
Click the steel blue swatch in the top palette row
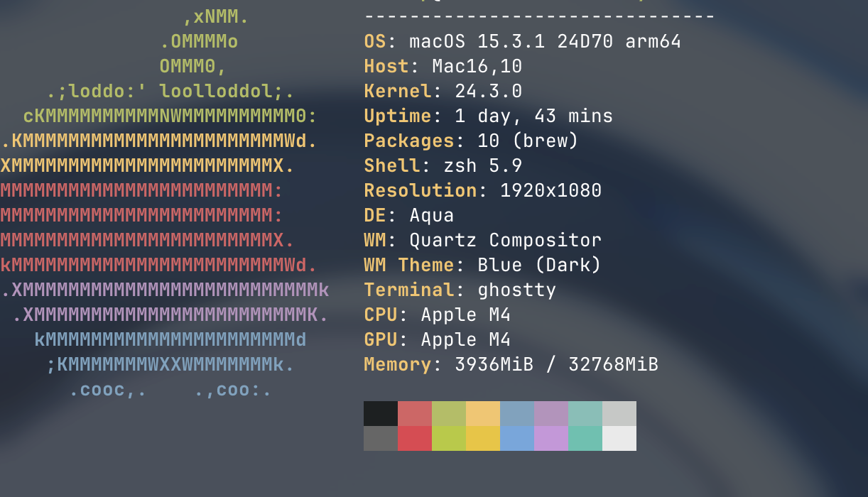pos(517,413)
